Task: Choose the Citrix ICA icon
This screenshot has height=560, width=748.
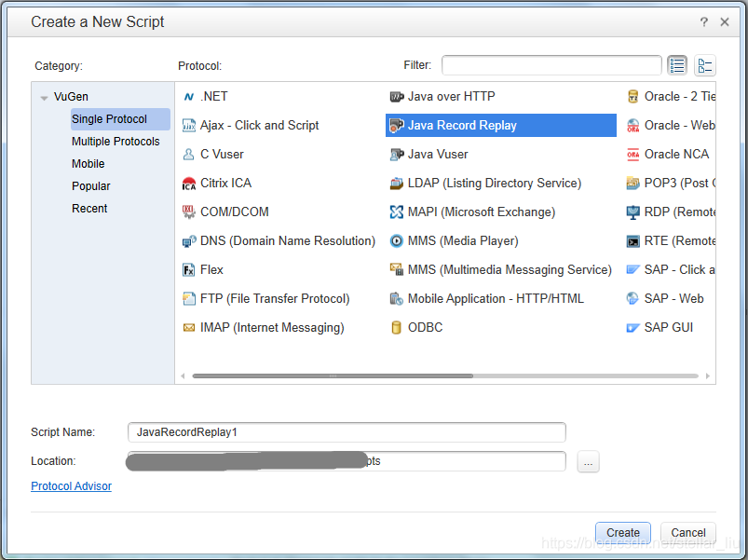Action: click(189, 184)
